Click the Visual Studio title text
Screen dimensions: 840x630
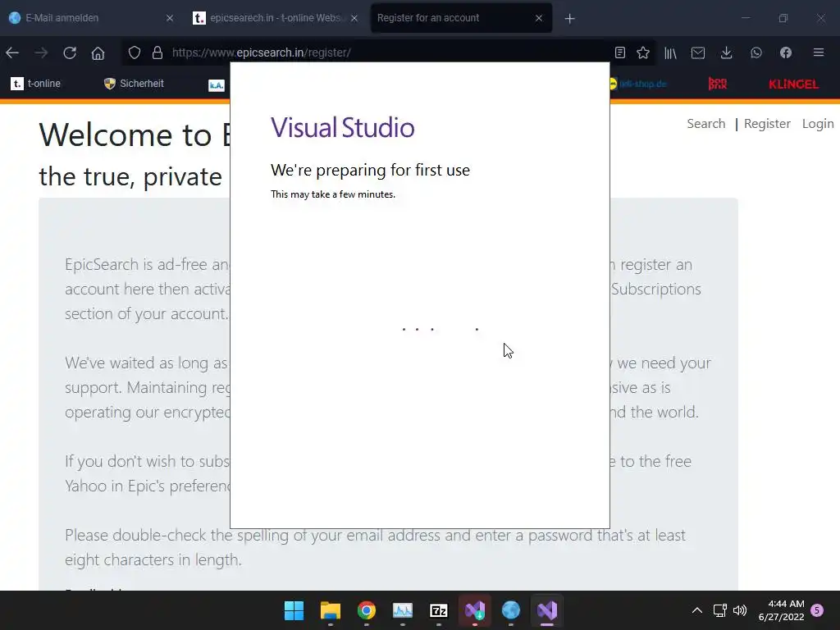342,127
